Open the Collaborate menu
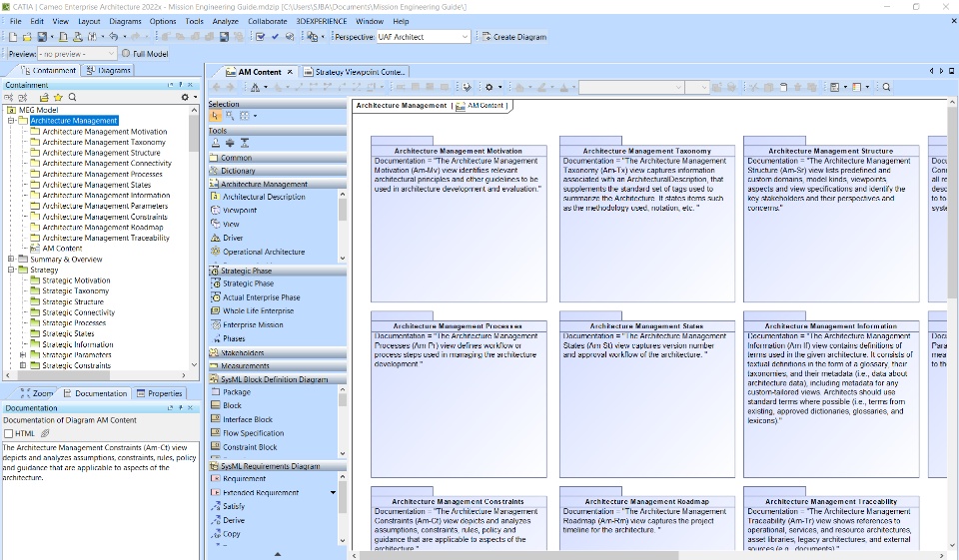Screen dimensions: 959x560 click(x=268, y=21)
